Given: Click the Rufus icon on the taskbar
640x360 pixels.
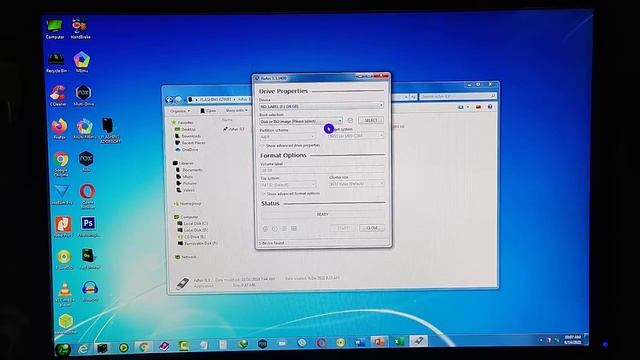Looking at the screenshot, I should coord(418,340).
